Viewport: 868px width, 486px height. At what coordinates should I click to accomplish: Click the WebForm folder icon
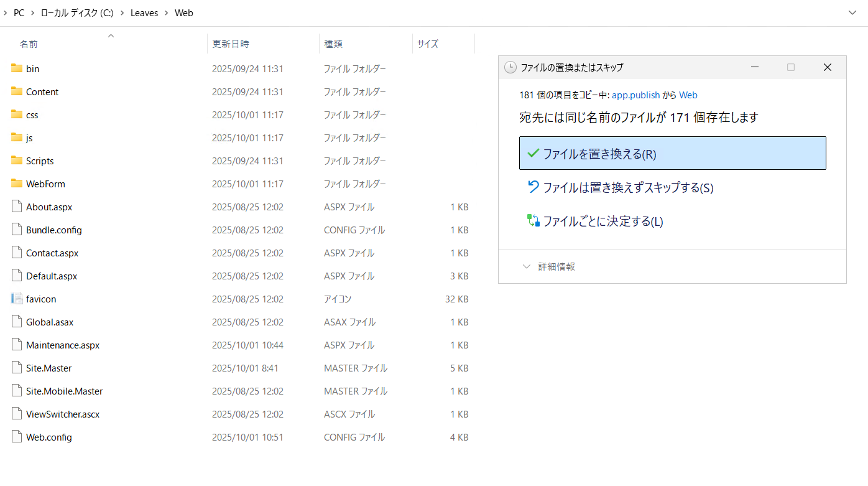[x=17, y=184]
